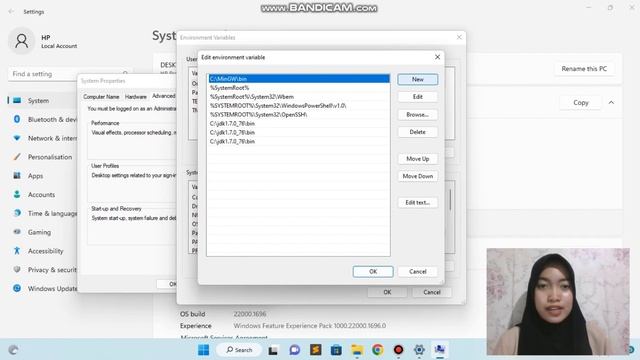Viewport: 640px width, 360px height.
Task: Click New in Edit environment variable dialog
Action: click(x=418, y=79)
